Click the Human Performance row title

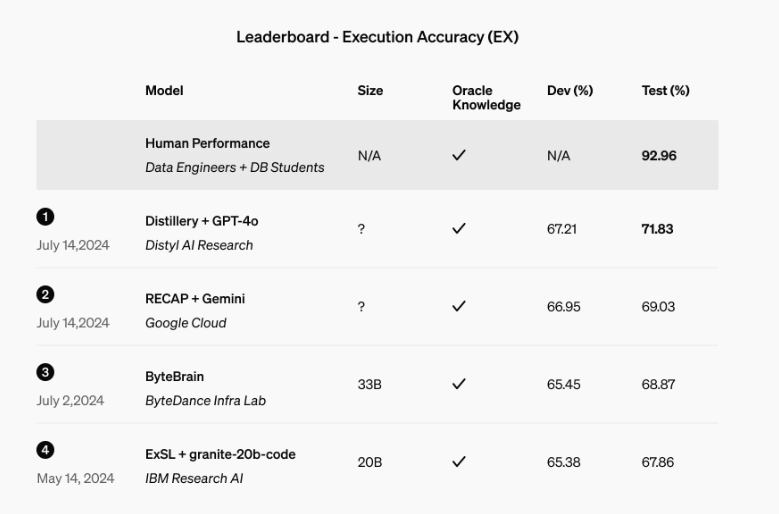[x=207, y=144]
